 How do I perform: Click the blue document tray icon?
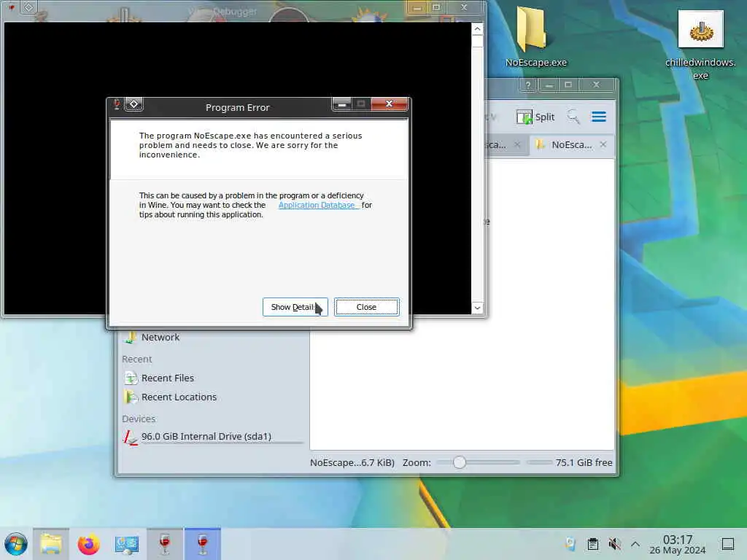570,544
